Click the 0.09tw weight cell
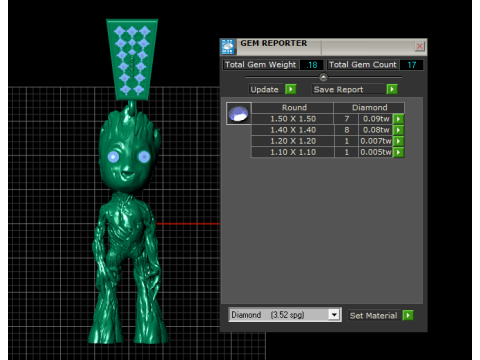This screenshot has width=480, height=360. [x=376, y=119]
